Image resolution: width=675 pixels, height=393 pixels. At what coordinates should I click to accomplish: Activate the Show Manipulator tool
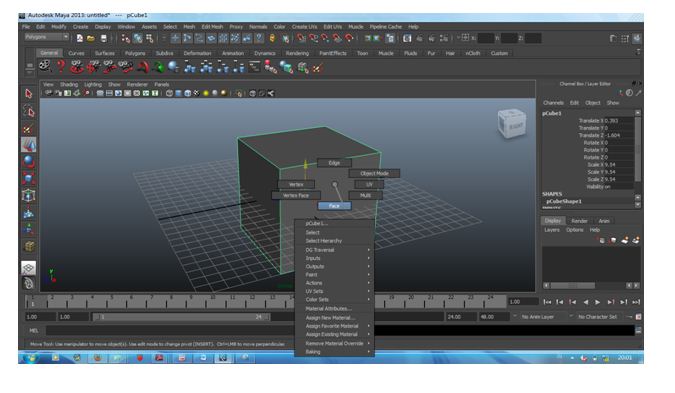coord(28,229)
